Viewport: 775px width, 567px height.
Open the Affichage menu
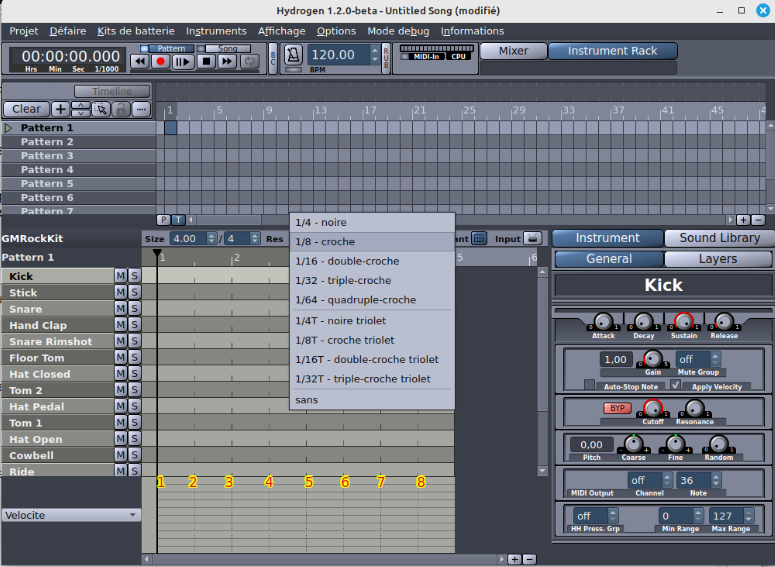point(281,31)
